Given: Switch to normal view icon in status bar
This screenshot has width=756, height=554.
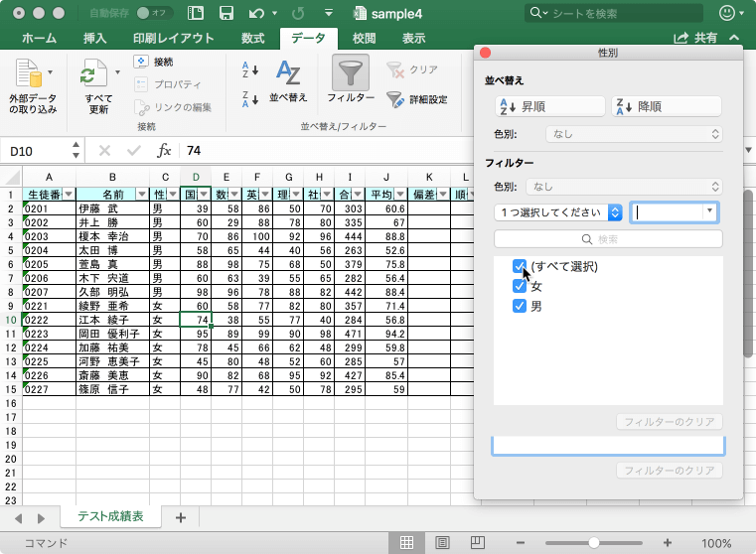Looking at the screenshot, I should pyautogui.click(x=406, y=543).
